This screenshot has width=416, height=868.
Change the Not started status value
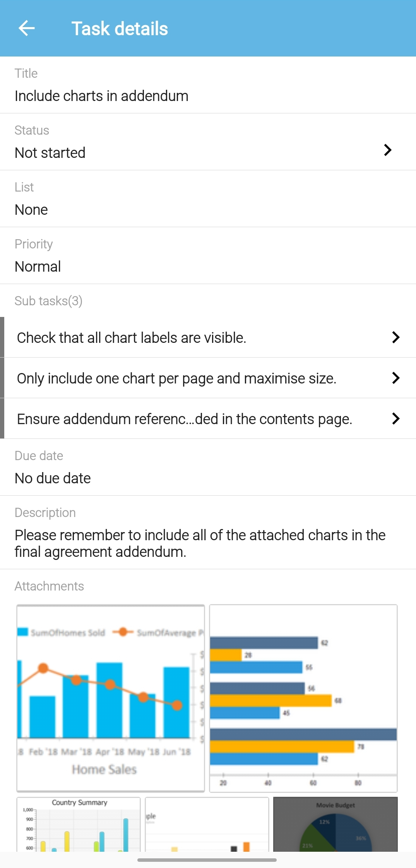tap(50, 153)
